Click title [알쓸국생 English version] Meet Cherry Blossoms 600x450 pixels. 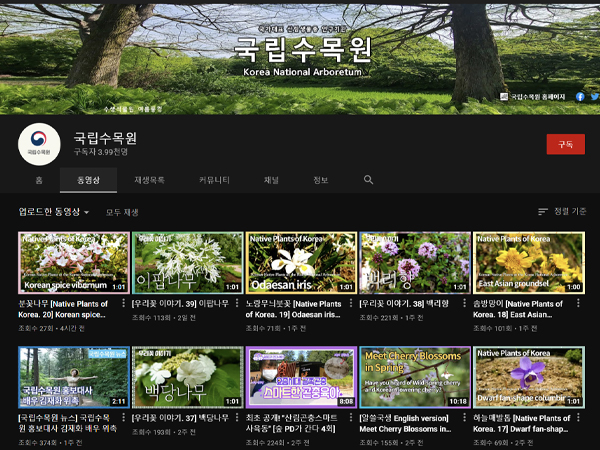point(405,423)
